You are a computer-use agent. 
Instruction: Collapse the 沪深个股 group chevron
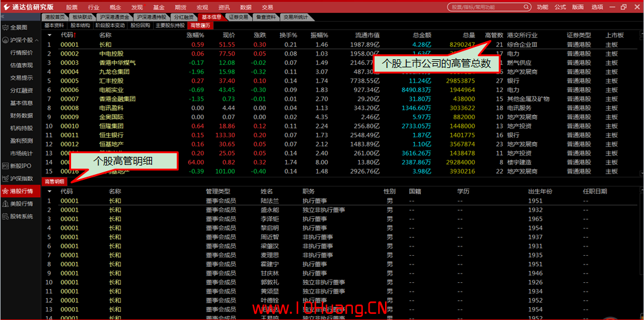coord(36,40)
